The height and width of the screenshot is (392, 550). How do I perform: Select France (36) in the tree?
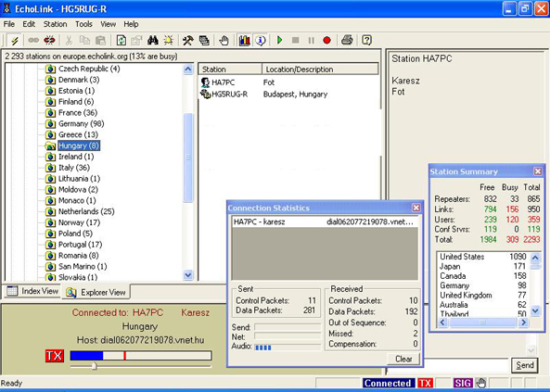pos(78,113)
